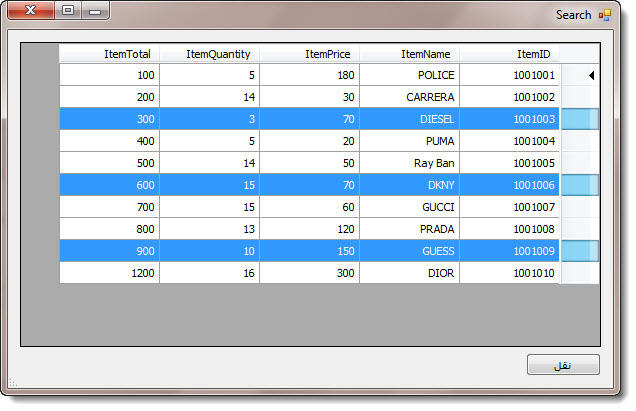Click the ItemID column header
This screenshot has height=411, width=636.
point(510,54)
